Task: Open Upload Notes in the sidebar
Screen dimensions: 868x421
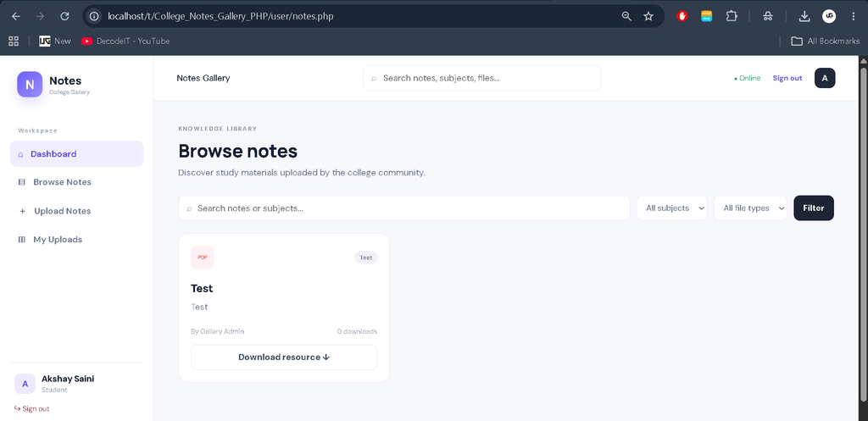Action: (77, 211)
